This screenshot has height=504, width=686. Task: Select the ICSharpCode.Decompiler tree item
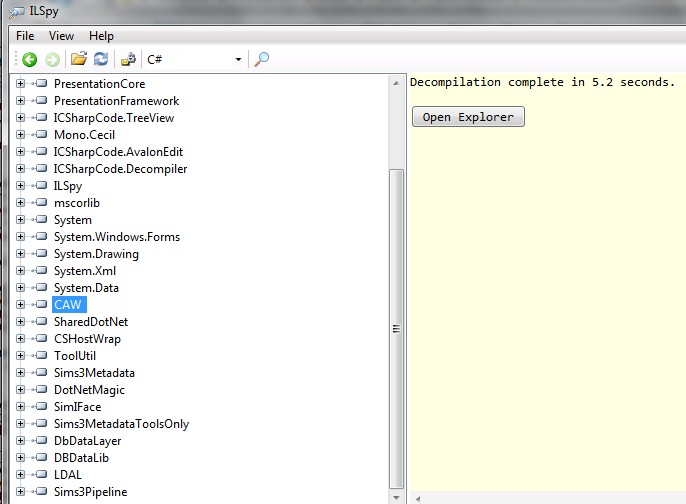[x=120, y=169]
